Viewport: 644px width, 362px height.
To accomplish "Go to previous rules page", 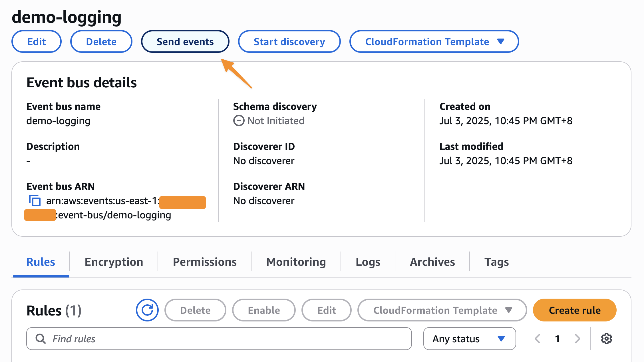I will coord(538,339).
